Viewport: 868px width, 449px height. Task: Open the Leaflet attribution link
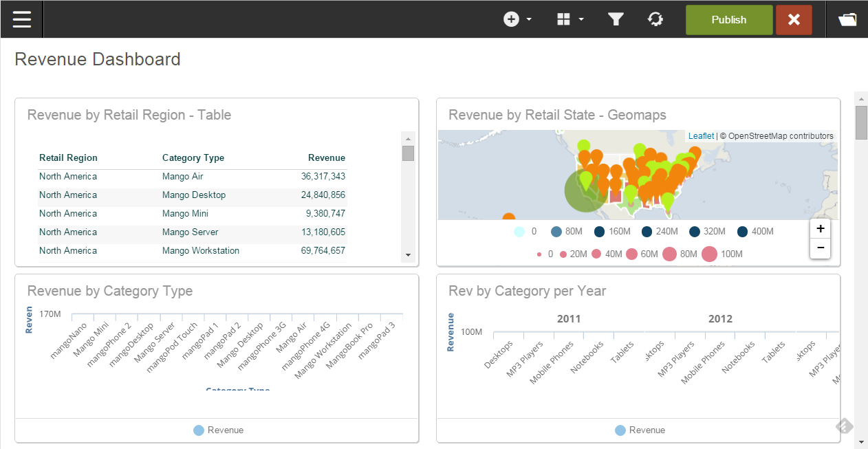[701, 136]
